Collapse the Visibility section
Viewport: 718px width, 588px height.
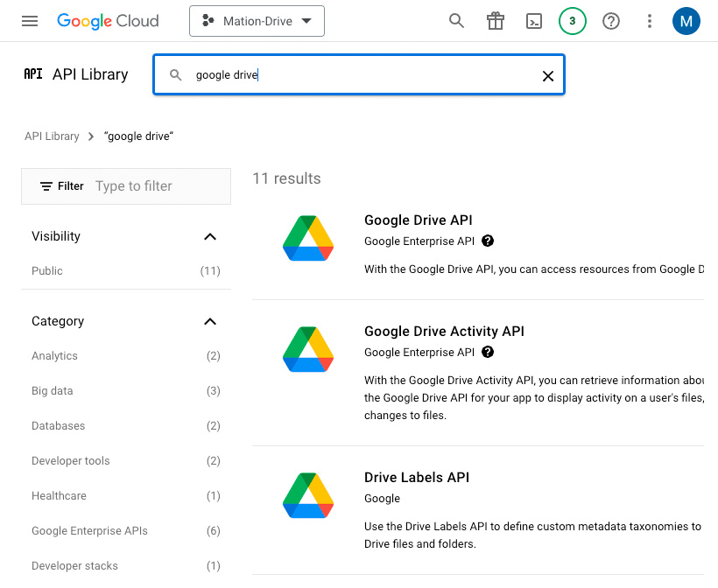click(210, 236)
